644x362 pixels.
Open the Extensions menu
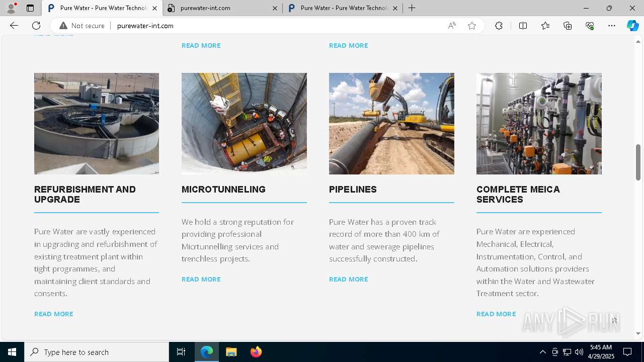coord(499,26)
